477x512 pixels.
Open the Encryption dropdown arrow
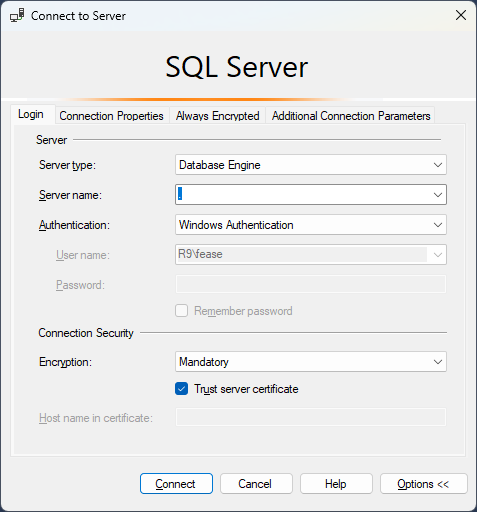pyautogui.click(x=438, y=362)
